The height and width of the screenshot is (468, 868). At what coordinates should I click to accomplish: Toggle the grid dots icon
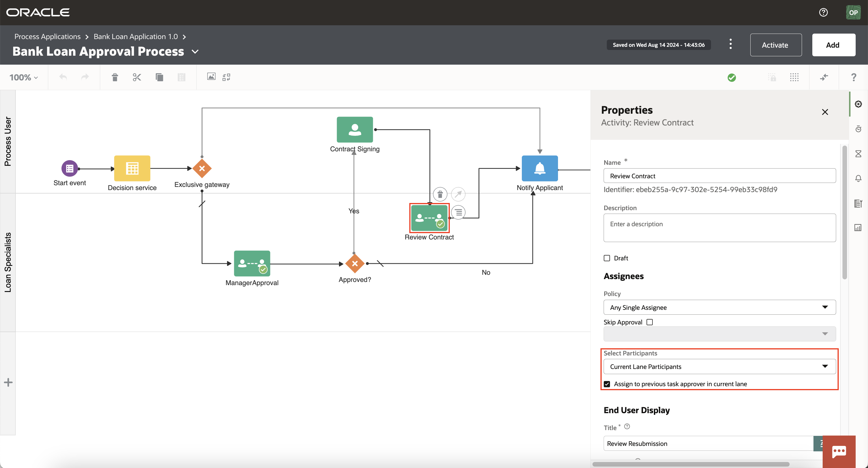[x=794, y=77]
